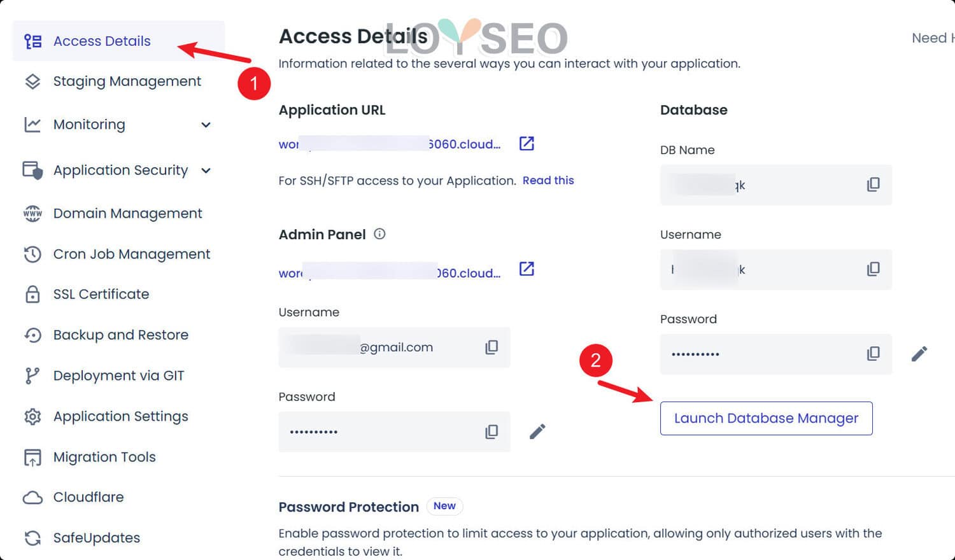Go to Domain Management
Screen dimensions: 955x560
pos(127,214)
